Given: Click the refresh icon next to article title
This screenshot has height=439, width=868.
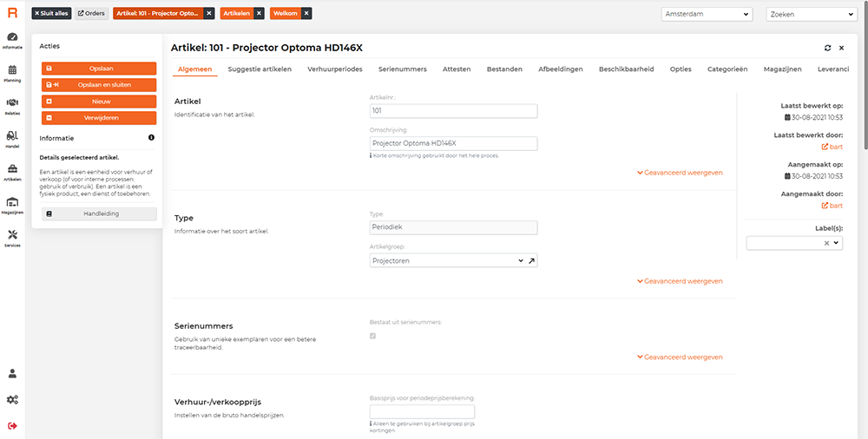Looking at the screenshot, I should pyautogui.click(x=827, y=49).
